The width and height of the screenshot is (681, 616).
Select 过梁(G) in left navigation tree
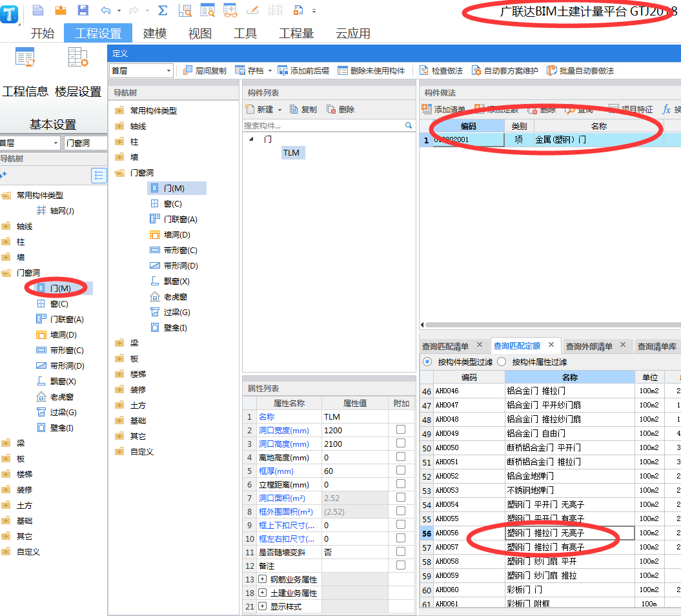(x=56, y=412)
